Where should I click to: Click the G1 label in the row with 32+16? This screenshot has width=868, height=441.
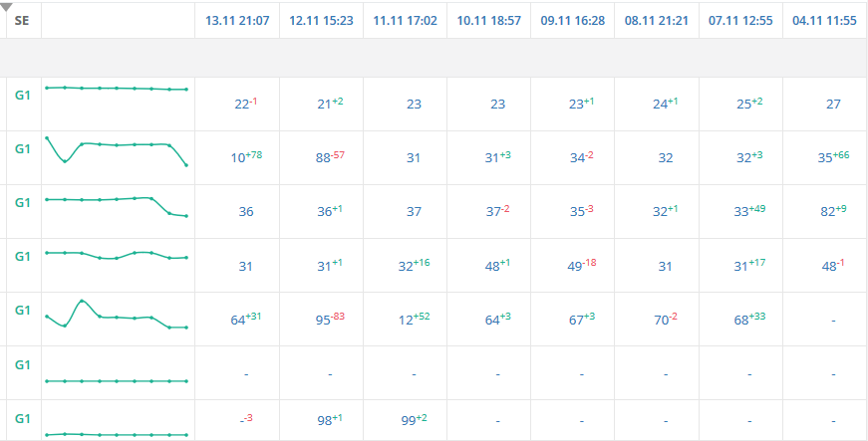22,257
